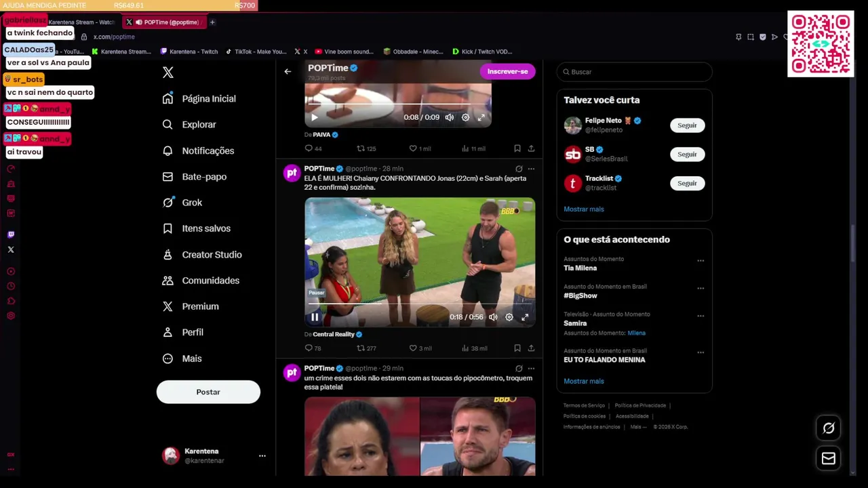
Task: Repost the post with 277 reposts
Action: 366,348
